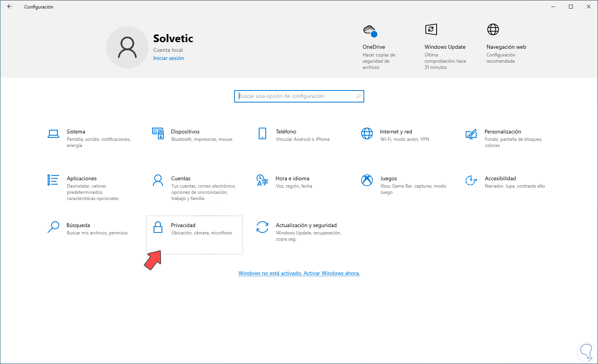
Task: Click 'Xbox Game Bar, capturas, modo Juego' description
Action: (x=413, y=189)
